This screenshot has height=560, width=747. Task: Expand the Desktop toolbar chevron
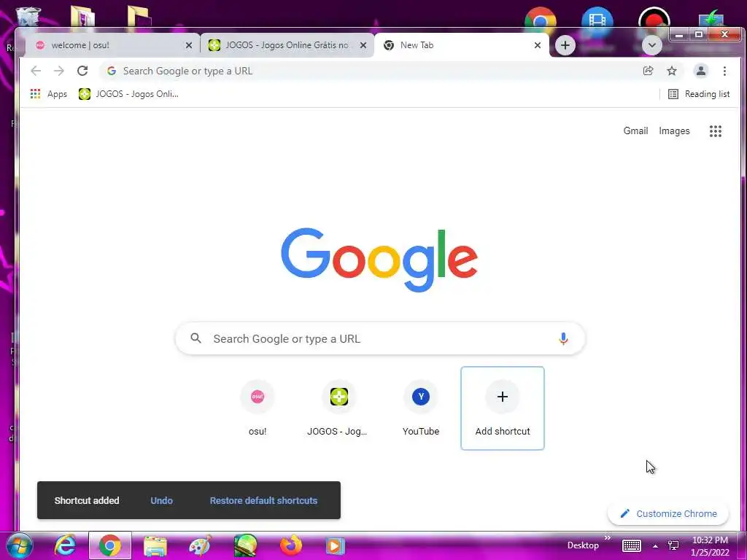(x=608, y=538)
